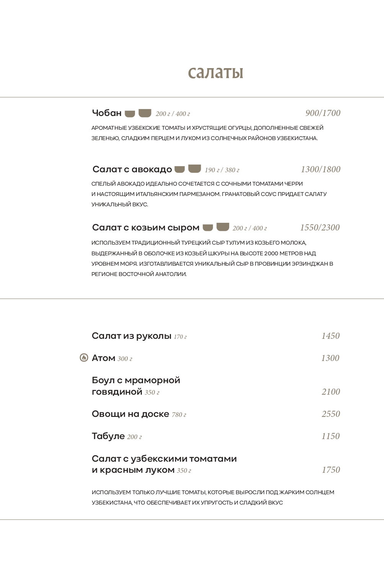Click the 1550/2300 goat cheese salad price
Viewport: 384px width, 588px height.
click(x=320, y=227)
